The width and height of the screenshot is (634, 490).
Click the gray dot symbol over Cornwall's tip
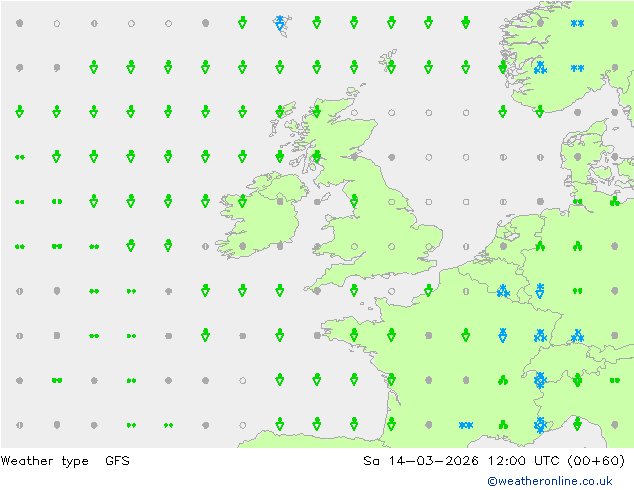click(317, 291)
